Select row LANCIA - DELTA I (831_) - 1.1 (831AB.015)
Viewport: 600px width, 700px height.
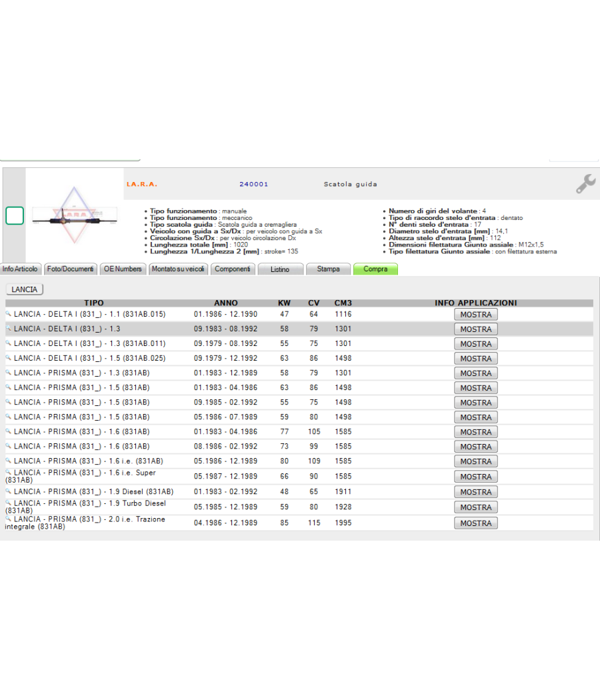pyautogui.click(x=299, y=314)
